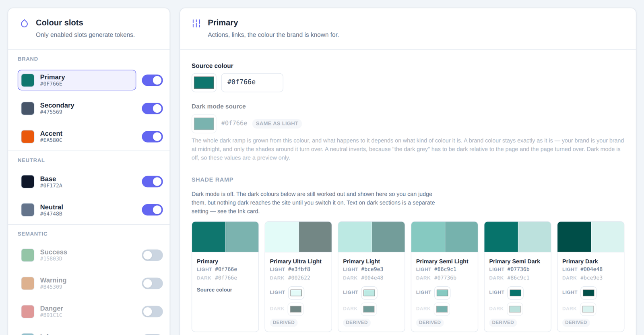
Task: Toggle the Neutral #64748B slot switch
Action: coord(152,210)
